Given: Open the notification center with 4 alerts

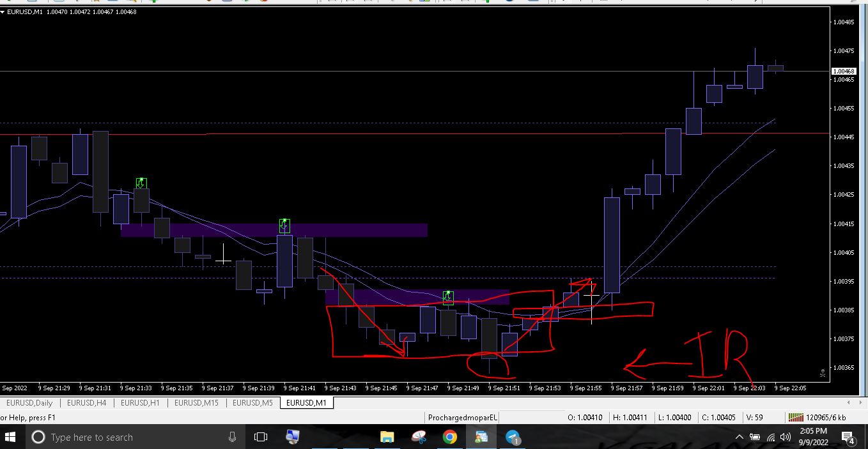Looking at the screenshot, I should (x=848, y=438).
